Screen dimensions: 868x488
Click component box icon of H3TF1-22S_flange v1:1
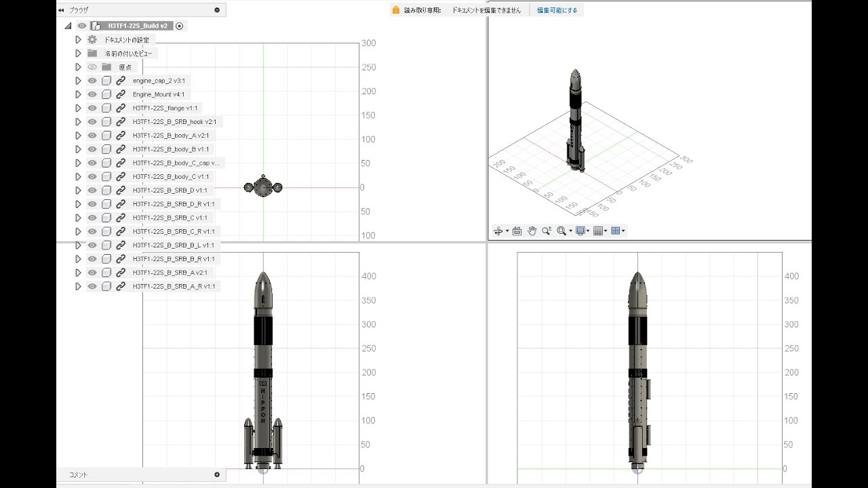pyautogui.click(x=106, y=108)
